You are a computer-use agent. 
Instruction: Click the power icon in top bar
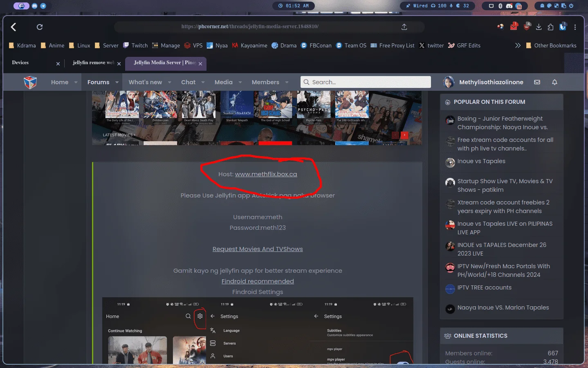pos(571,6)
